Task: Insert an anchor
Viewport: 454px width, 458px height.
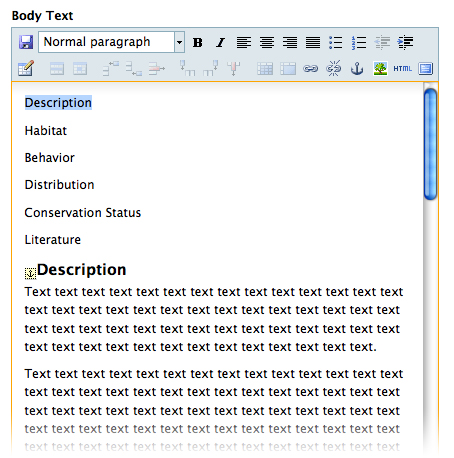Action: coord(357,69)
